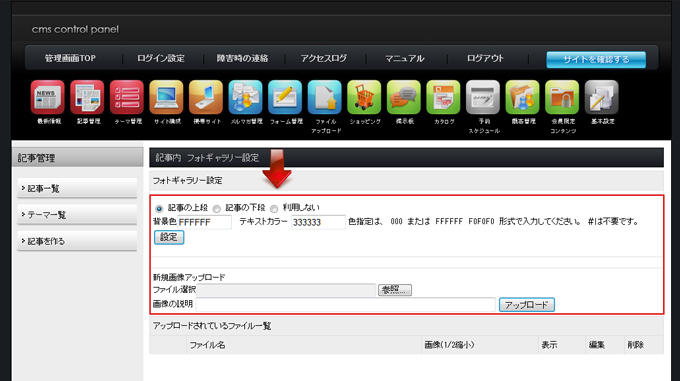Image resolution: width=680 pixels, height=381 pixels.
Task: Open the テーマ管理 list icon
Action: coord(127,97)
